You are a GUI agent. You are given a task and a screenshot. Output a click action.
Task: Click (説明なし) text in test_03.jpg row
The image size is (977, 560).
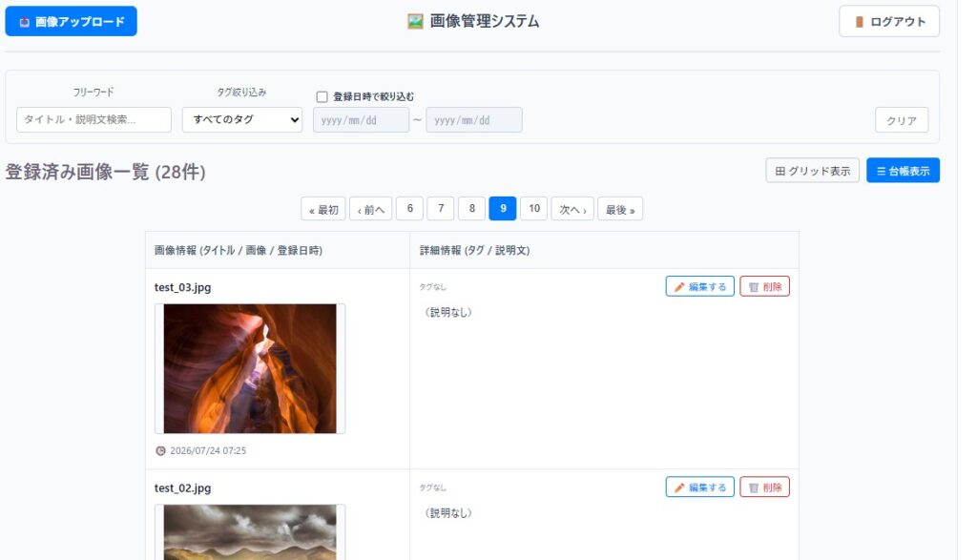click(x=448, y=312)
